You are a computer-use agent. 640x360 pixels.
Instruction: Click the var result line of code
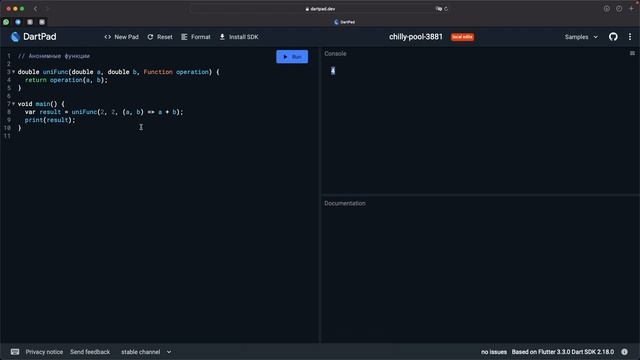point(104,112)
